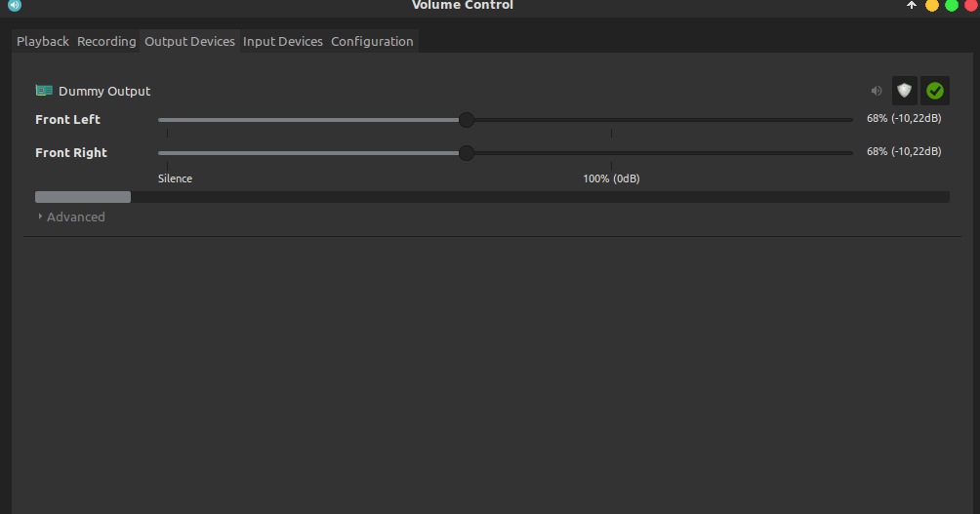
Task: Go to the Input Devices tab
Action: coord(283,41)
